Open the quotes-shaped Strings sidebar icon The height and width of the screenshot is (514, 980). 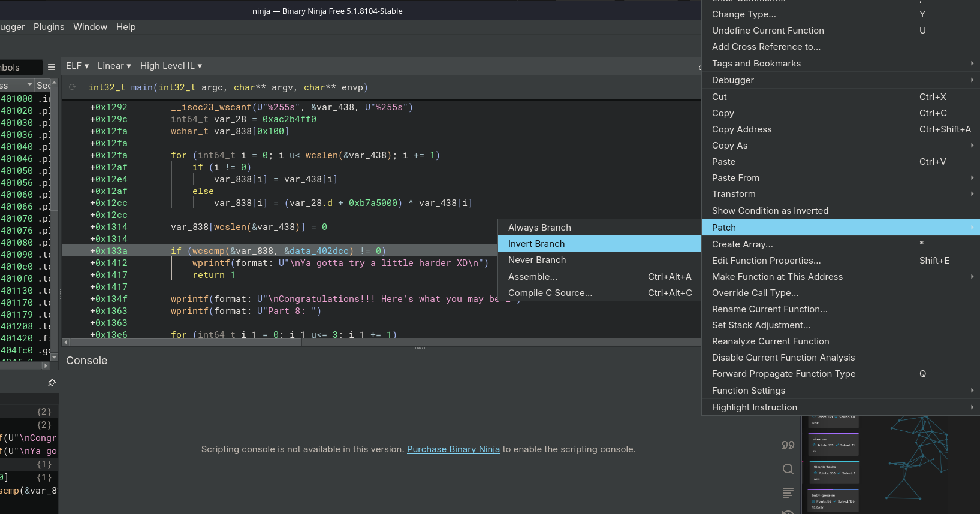coord(788,445)
